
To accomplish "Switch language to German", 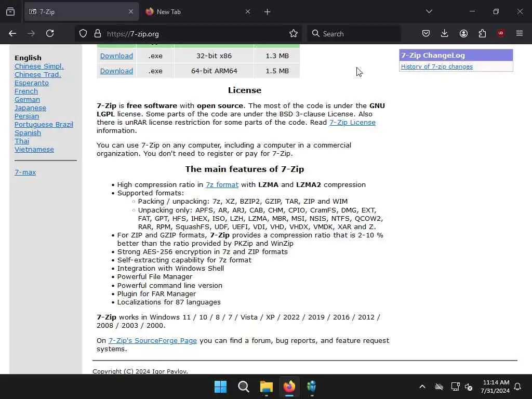I will (27, 100).
